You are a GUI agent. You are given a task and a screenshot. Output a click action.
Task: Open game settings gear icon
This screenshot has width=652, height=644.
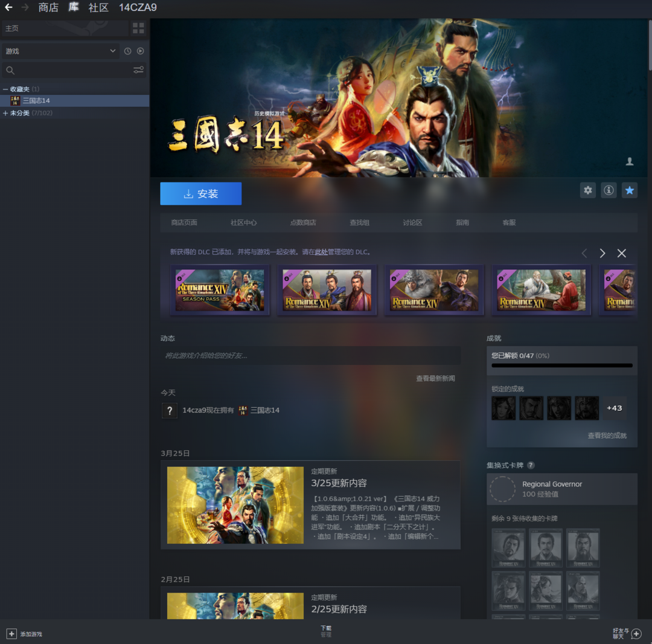(587, 190)
